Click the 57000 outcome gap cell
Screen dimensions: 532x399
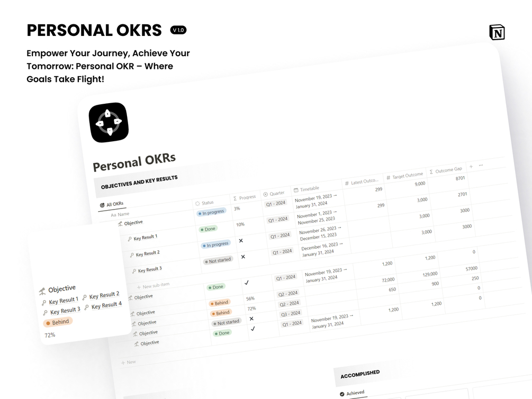pos(471,269)
